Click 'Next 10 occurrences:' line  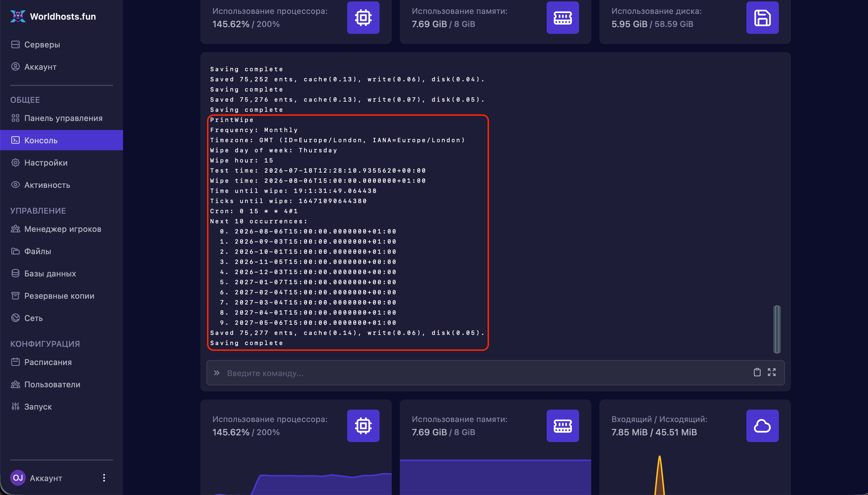point(259,221)
